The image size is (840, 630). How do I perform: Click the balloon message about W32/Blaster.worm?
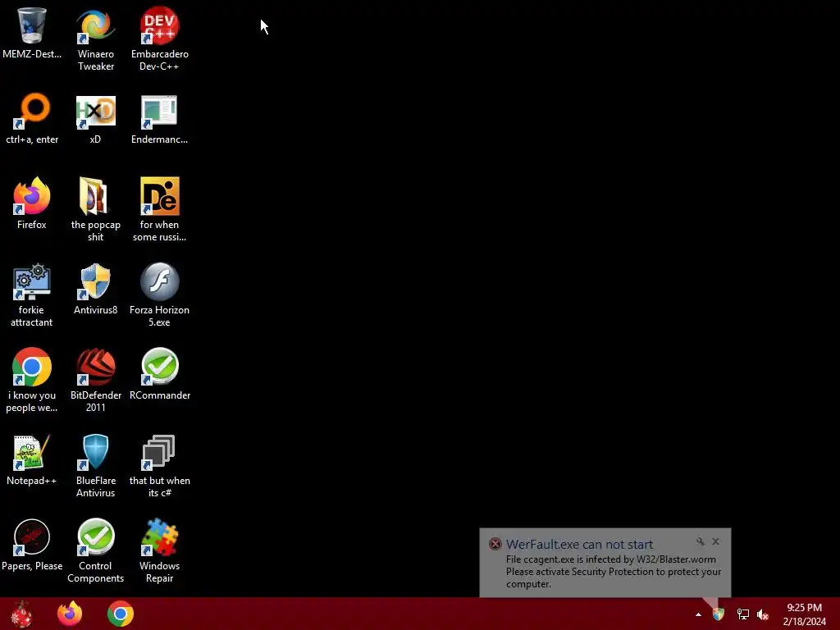coord(614,572)
